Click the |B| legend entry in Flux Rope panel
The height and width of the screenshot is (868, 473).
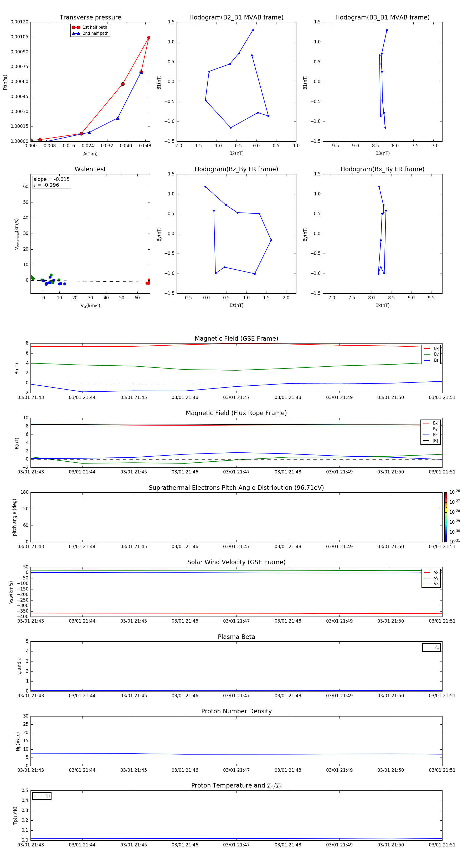431,441
